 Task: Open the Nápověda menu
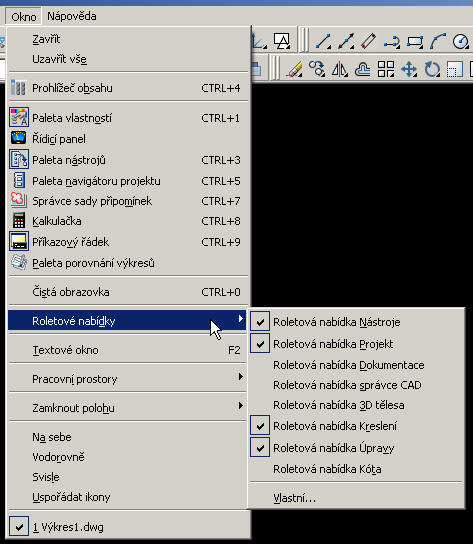point(72,16)
